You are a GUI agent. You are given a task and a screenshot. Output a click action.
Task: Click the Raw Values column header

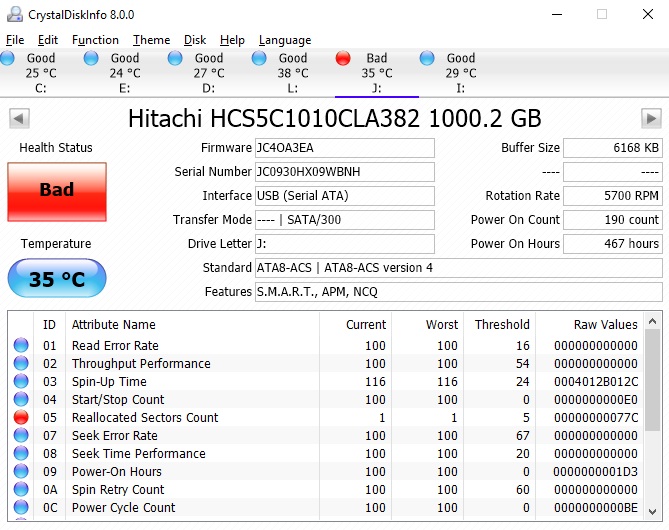click(x=590, y=324)
